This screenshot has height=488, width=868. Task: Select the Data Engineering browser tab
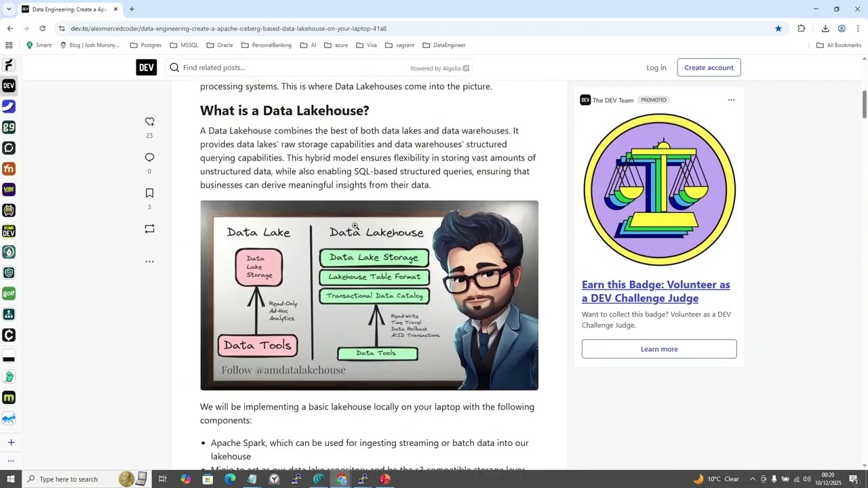(70, 9)
